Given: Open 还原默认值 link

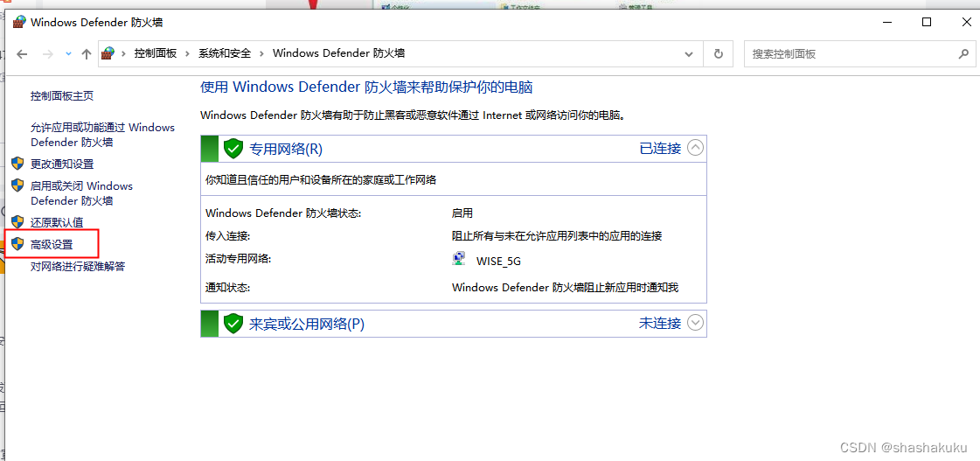Looking at the screenshot, I should (x=57, y=222).
